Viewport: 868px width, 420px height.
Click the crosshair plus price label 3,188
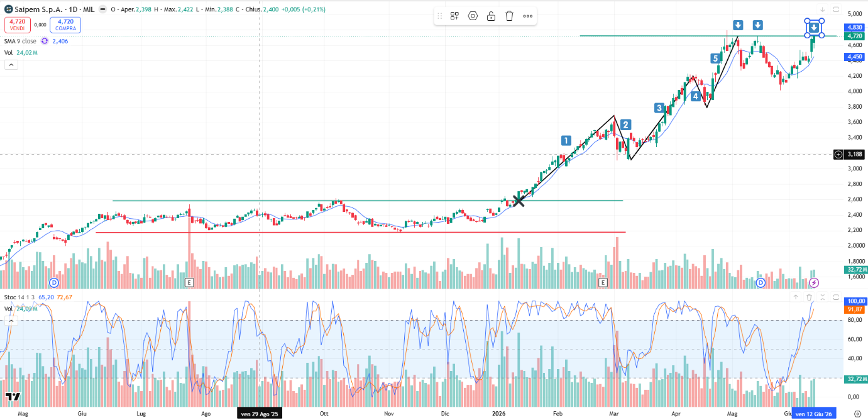847,154
